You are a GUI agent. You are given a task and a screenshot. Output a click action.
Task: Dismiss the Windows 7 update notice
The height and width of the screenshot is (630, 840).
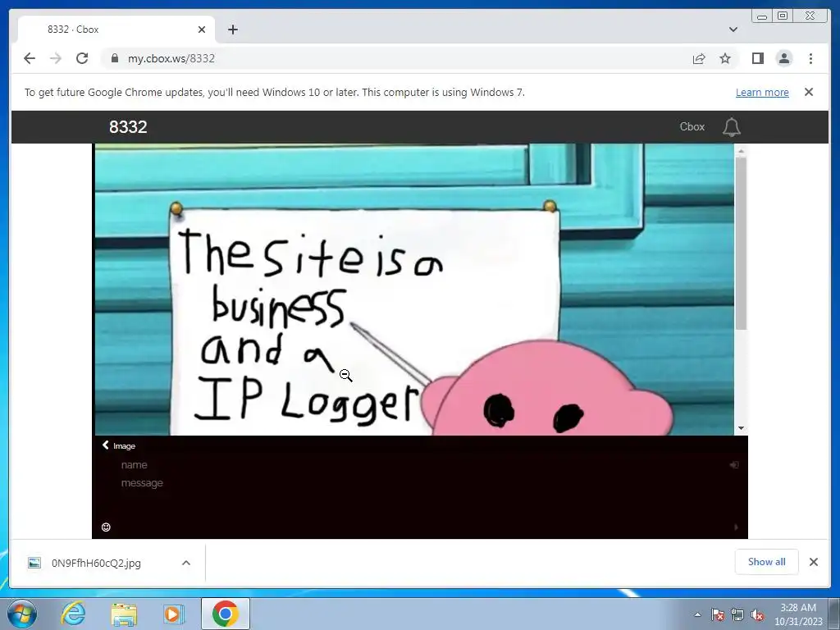[809, 92]
